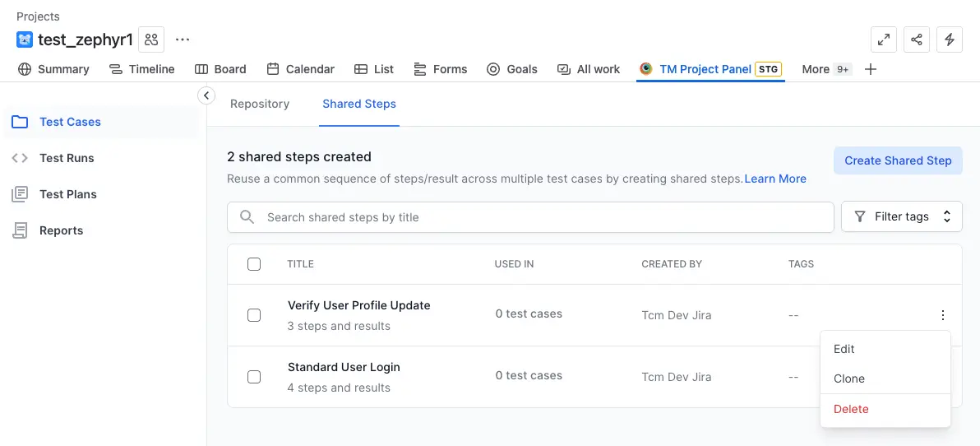
Task: Switch to the Repository tab
Action: click(260, 104)
